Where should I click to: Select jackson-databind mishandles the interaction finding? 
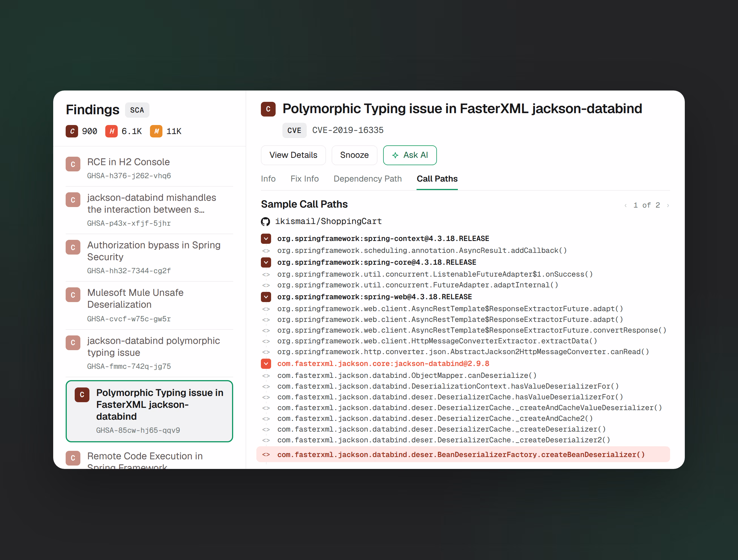click(149, 210)
